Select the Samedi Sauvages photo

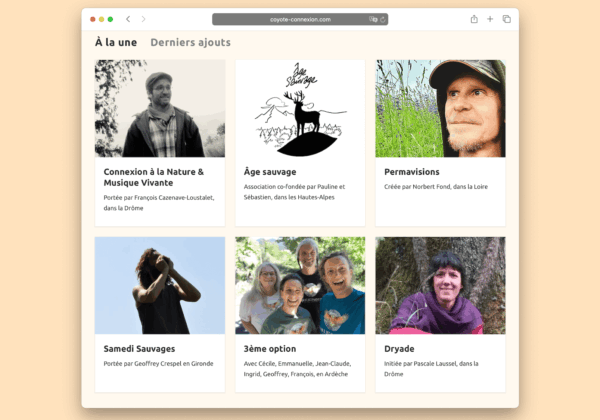pos(160,285)
